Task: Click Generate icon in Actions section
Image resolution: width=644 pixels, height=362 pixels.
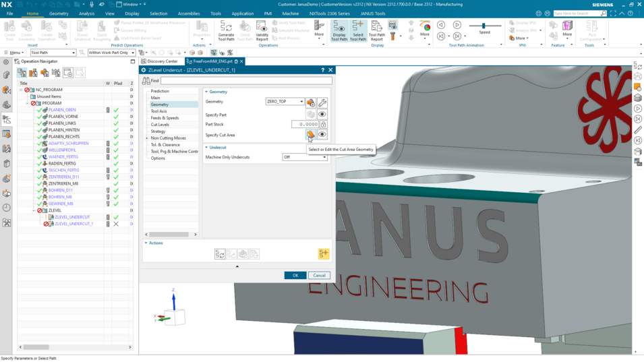Action: coord(220,254)
